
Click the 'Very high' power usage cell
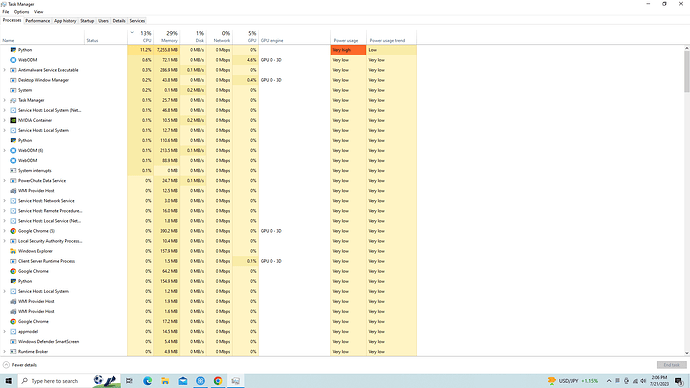[348, 50]
